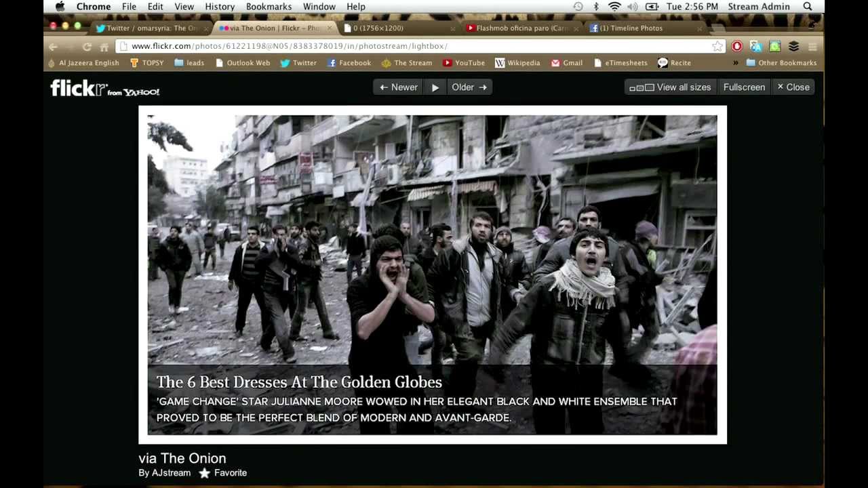Close the Flickr lightbox

coord(793,87)
